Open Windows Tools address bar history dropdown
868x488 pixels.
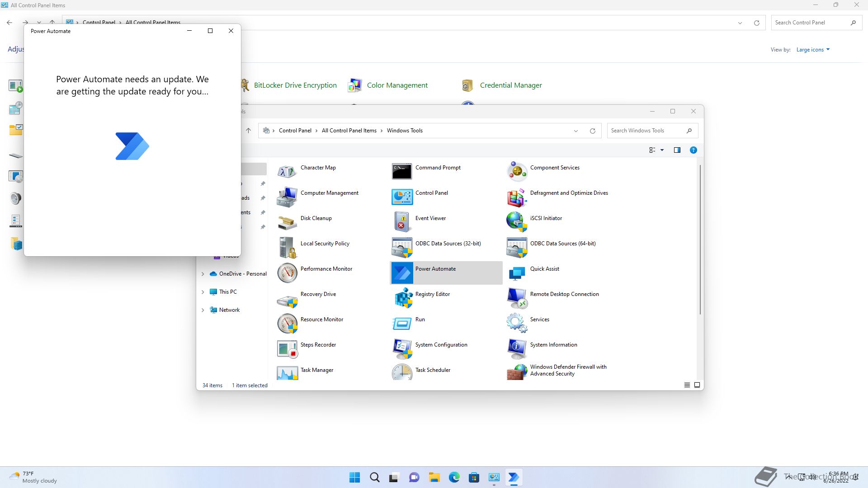point(576,131)
